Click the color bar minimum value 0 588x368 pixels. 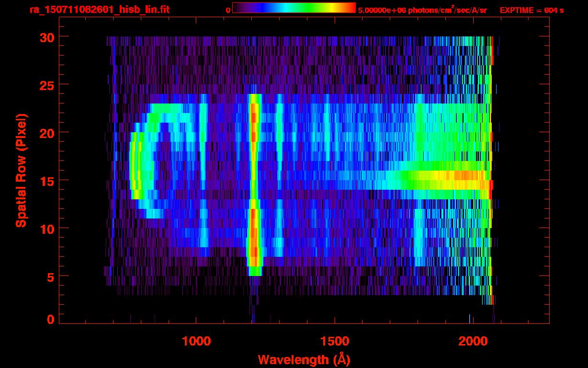coord(228,10)
